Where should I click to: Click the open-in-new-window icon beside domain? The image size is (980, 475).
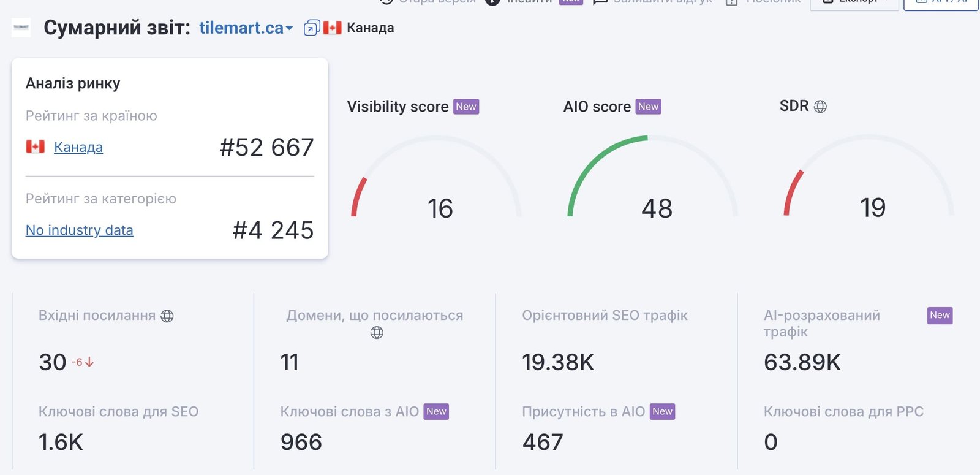tap(312, 28)
